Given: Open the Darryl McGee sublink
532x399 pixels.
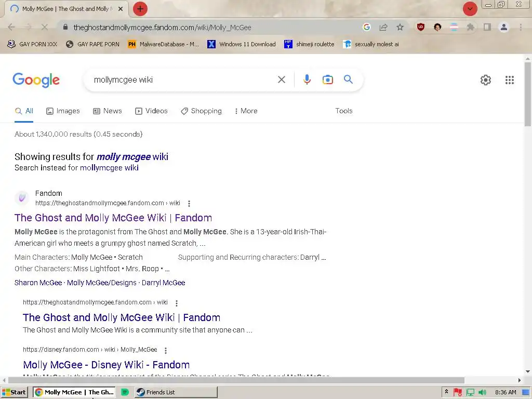Looking at the screenshot, I should 163,283.
